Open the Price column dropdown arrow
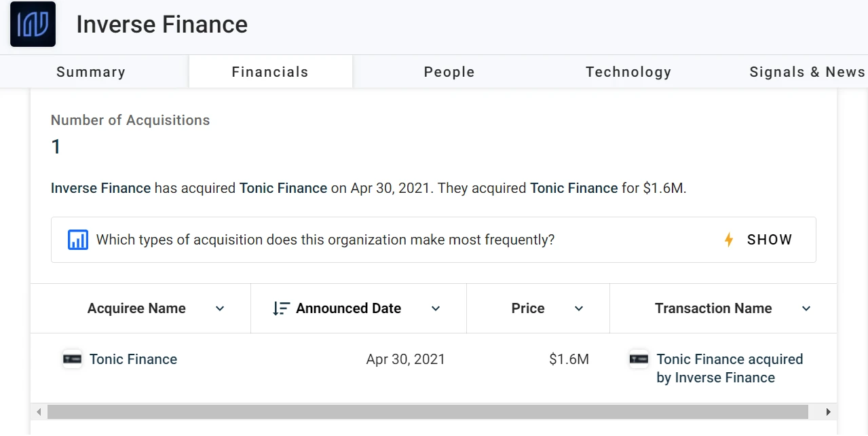This screenshot has height=436, width=868. (x=579, y=308)
